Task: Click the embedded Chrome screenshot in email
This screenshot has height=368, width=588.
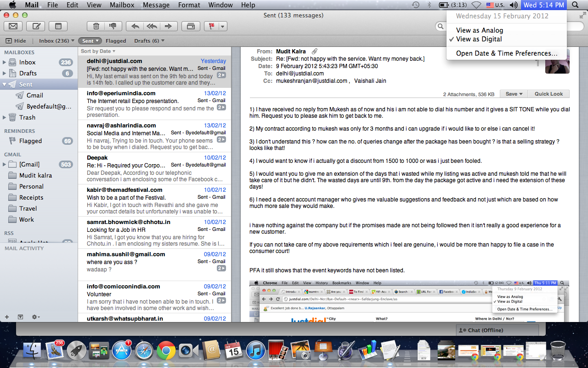Action: 409,301
